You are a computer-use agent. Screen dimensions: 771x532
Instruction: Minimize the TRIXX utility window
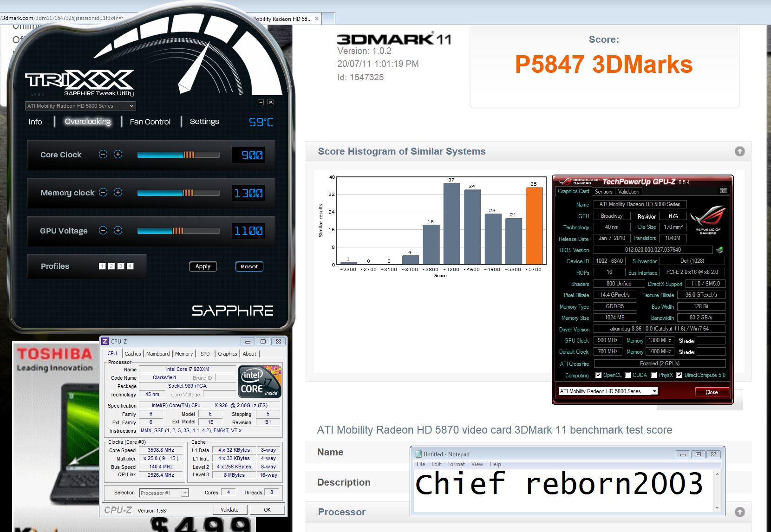click(261, 102)
